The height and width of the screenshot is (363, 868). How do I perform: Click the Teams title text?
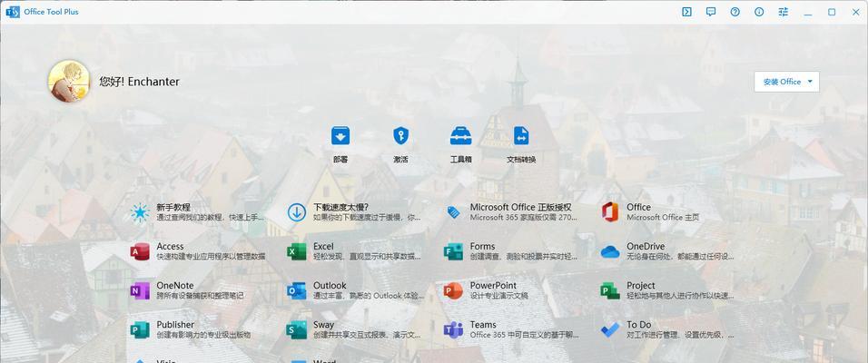point(483,325)
